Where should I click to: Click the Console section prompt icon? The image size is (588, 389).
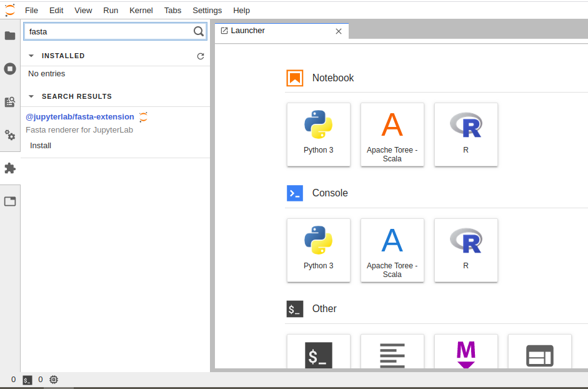(295, 193)
